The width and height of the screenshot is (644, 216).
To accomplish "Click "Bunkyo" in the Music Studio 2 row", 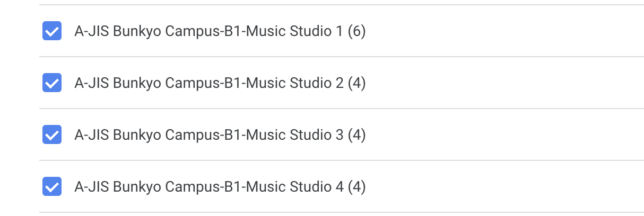I will [x=137, y=84].
